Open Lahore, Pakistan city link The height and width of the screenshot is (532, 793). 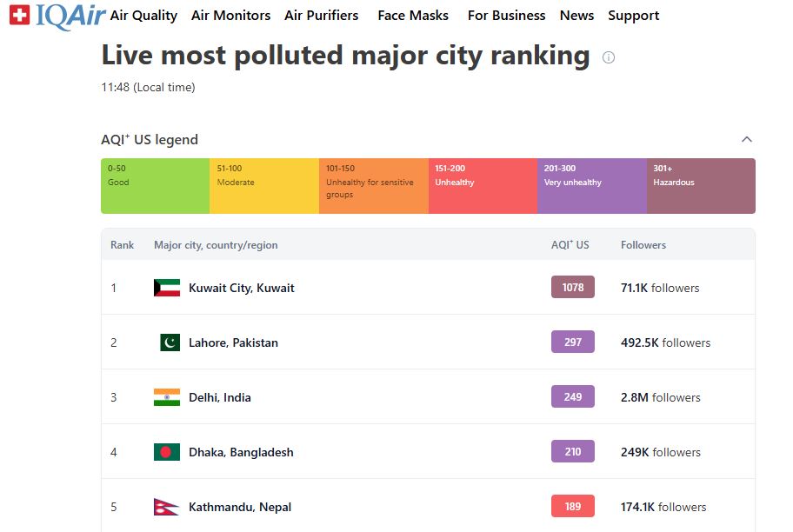(233, 342)
